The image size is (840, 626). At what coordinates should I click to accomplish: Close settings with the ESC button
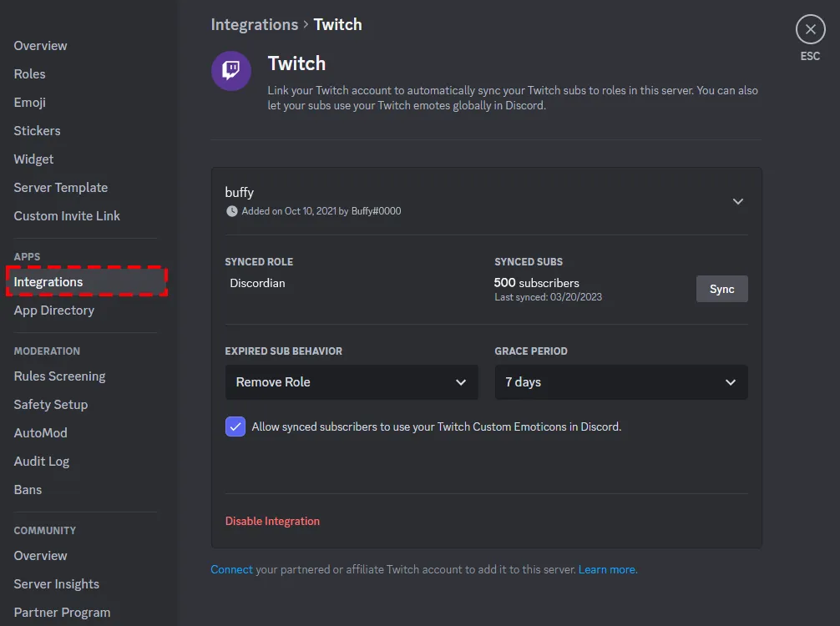[810, 28]
